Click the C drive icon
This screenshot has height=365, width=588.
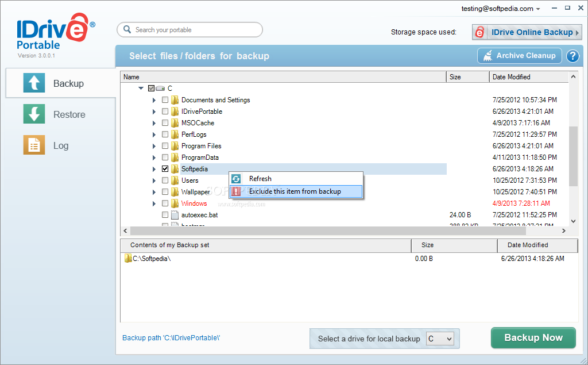point(160,89)
